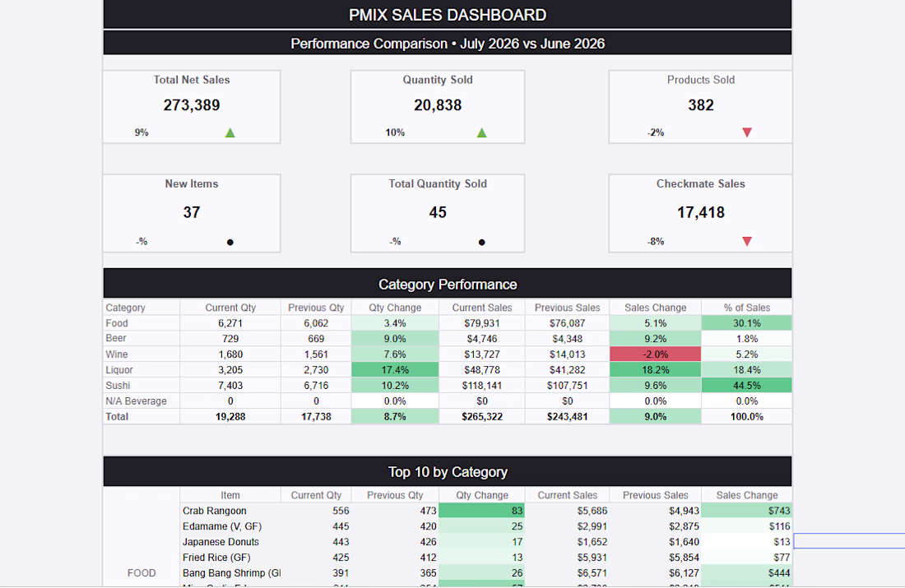The width and height of the screenshot is (905, 588).
Task: Click the % of Sales column header
Action: [747, 308]
